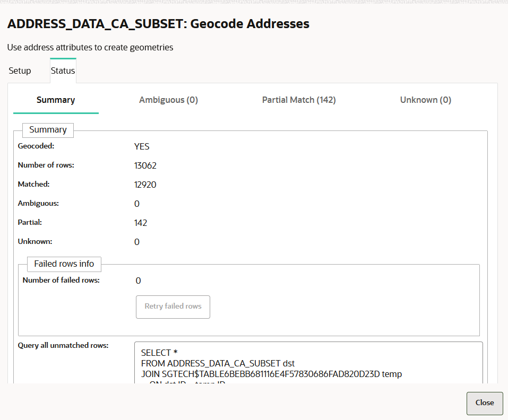
Task: Select the address attributes description text
Action: click(90, 47)
